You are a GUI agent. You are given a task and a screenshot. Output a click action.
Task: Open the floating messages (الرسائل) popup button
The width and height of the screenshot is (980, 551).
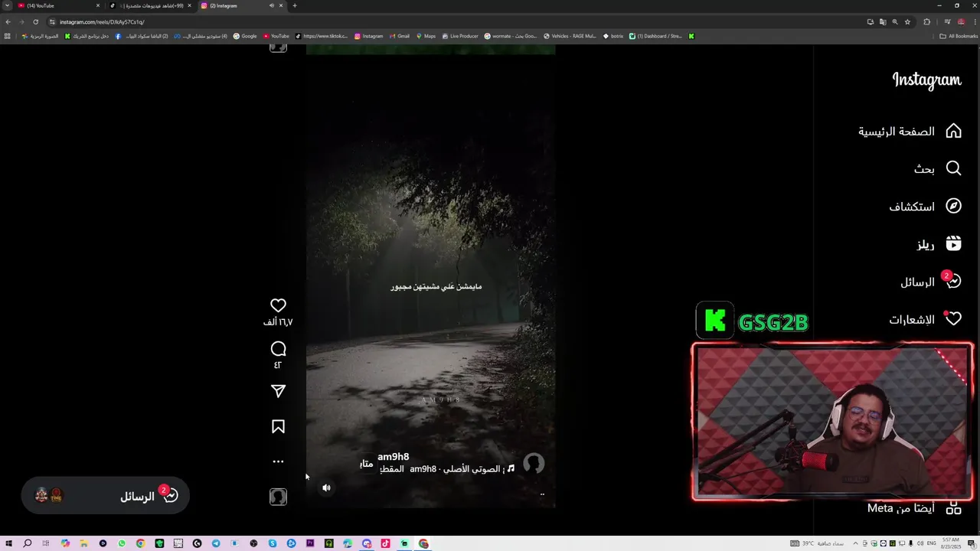[105, 496]
